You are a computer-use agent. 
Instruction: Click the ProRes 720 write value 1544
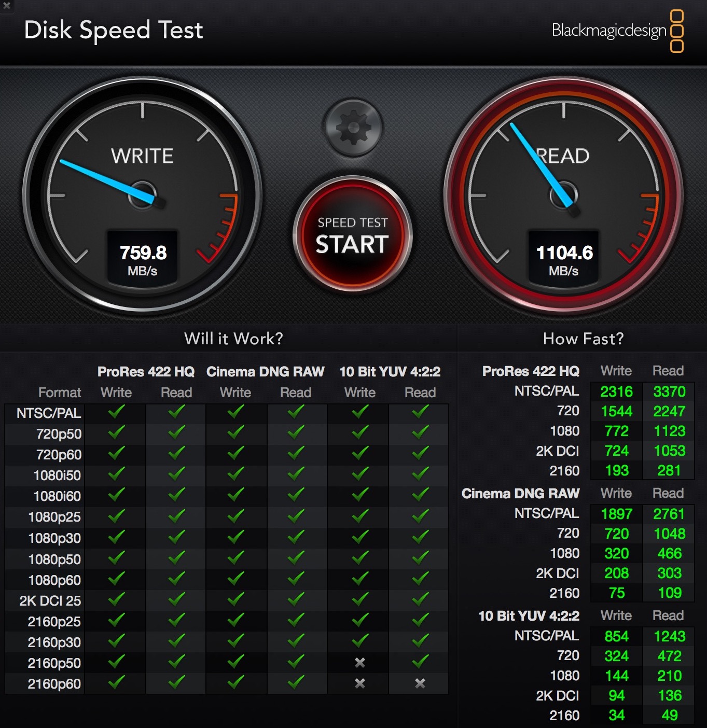click(x=616, y=411)
